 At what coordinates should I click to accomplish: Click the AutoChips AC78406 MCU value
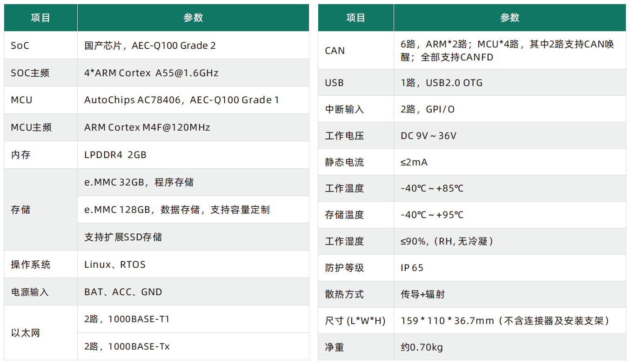(193, 100)
